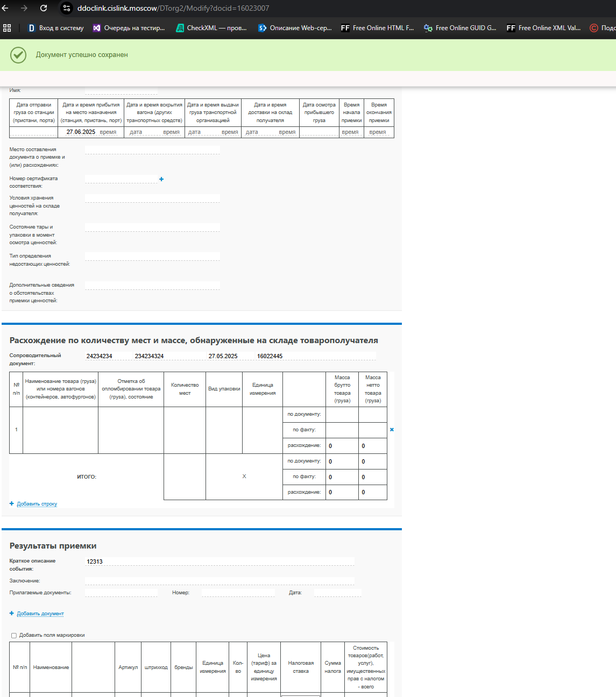
Task: Click the 'Заключение' input field
Action: click(x=220, y=581)
